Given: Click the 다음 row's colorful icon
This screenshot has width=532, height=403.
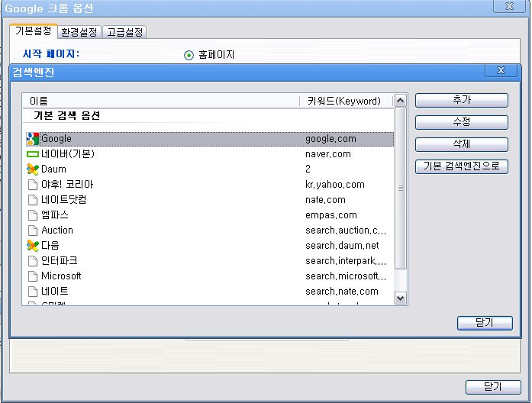Looking at the screenshot, I should click(33, 246).
